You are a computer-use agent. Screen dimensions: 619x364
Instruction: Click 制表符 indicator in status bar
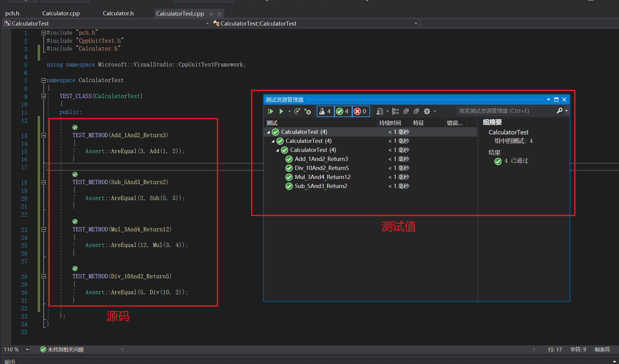click(602, 350)
